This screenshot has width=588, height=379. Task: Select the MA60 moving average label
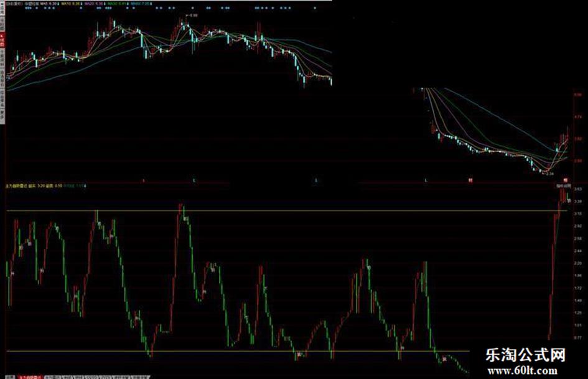pos(140,4)
